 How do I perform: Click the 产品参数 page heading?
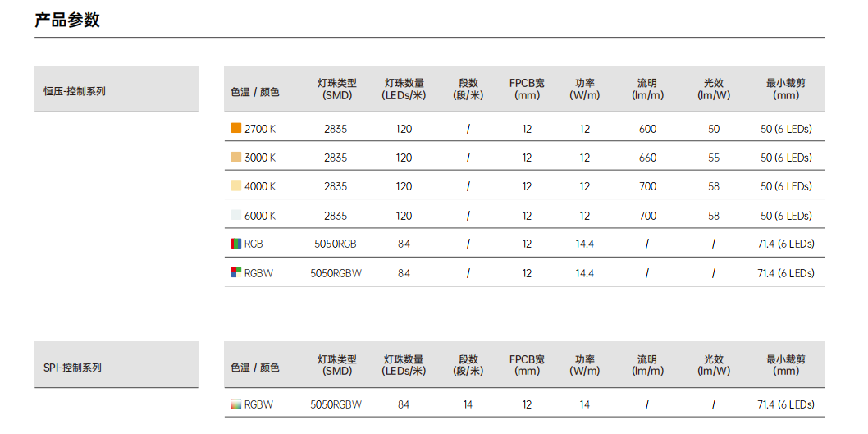67,20
